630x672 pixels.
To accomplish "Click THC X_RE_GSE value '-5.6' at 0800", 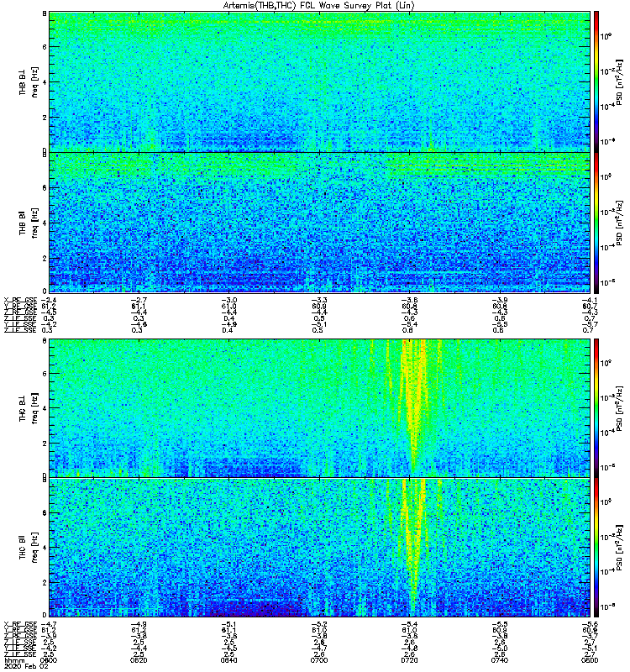I will (590, 624).
